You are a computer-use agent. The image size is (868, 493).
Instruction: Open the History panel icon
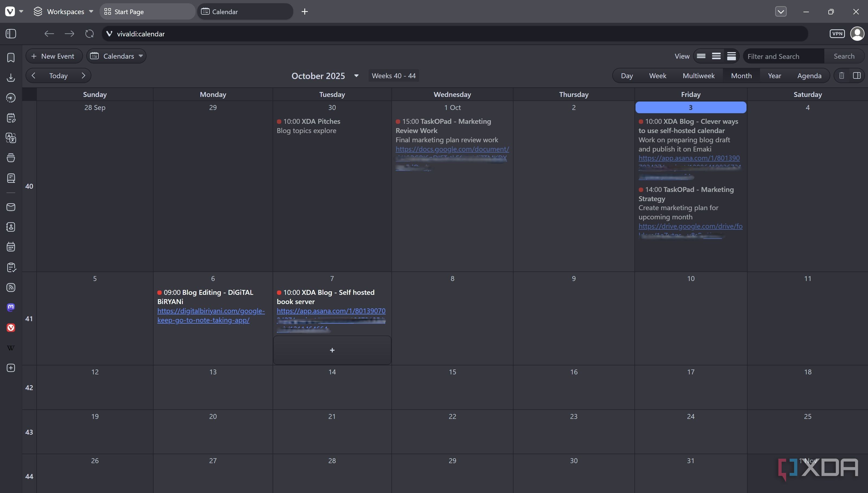click(11, 98)
